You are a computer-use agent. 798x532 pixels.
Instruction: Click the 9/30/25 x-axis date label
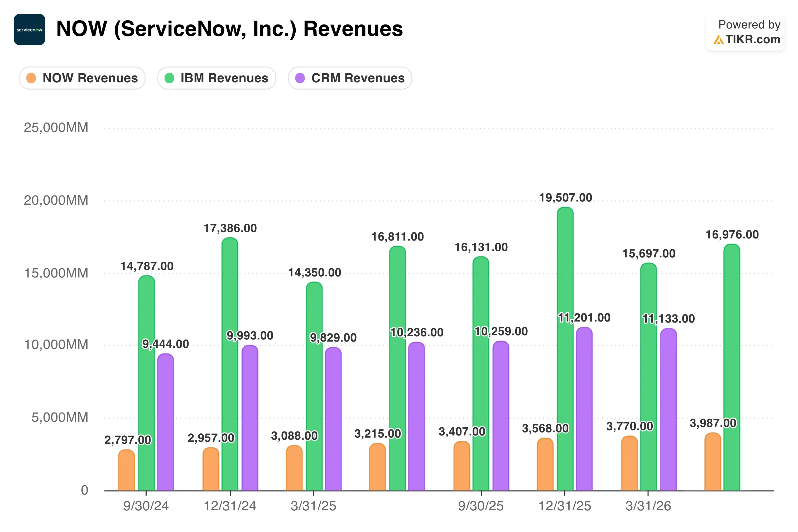point(481,506)
